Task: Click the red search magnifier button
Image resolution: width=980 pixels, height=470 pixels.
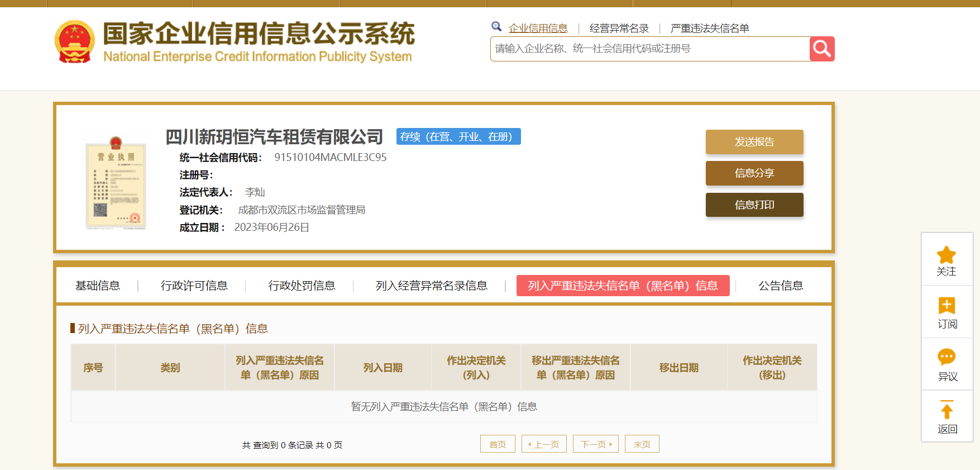Action: (x=822, y=49)
